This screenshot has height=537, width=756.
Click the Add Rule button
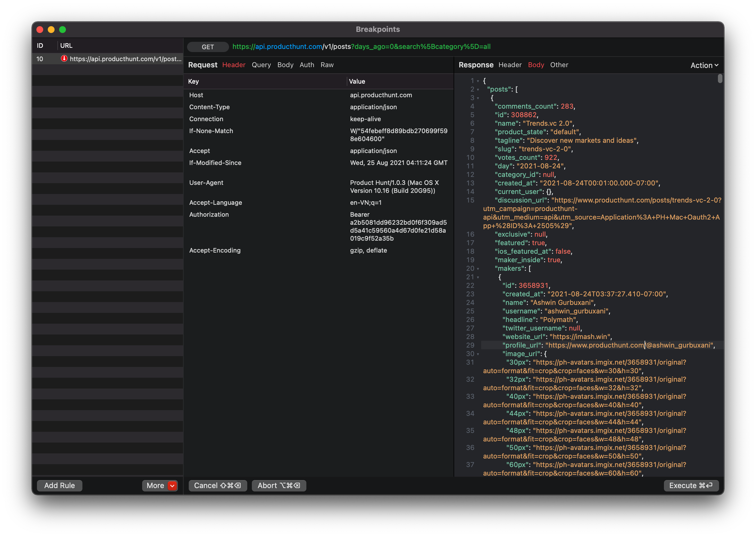pyautogui.click(x=59, y=486)
